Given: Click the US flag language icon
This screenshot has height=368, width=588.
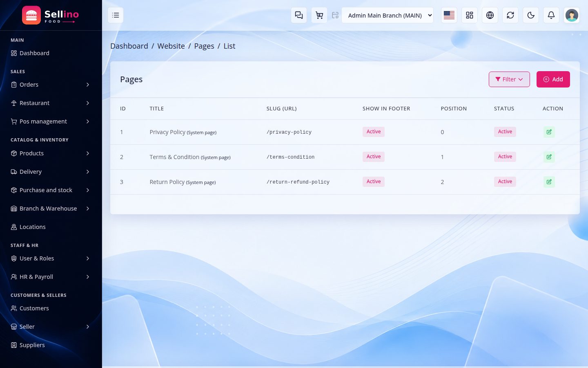Looking at the screenshot, I should coord(449,15).
